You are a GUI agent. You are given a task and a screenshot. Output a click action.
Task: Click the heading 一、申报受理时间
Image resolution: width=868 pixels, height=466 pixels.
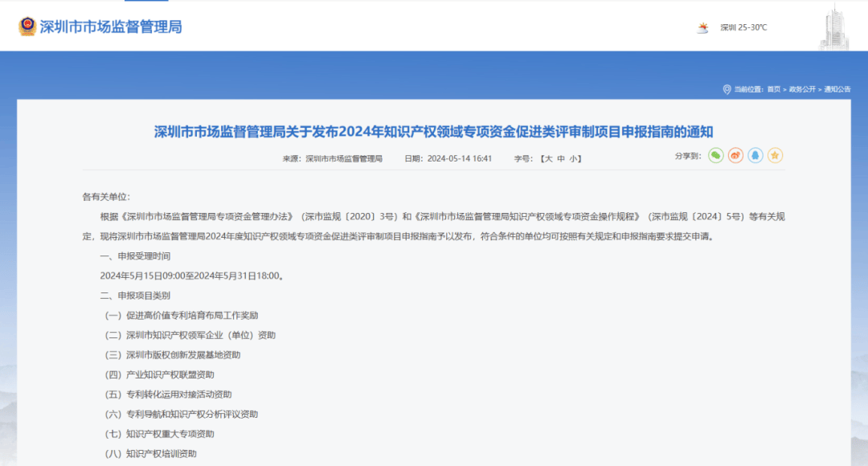click(x=135, y=256)
